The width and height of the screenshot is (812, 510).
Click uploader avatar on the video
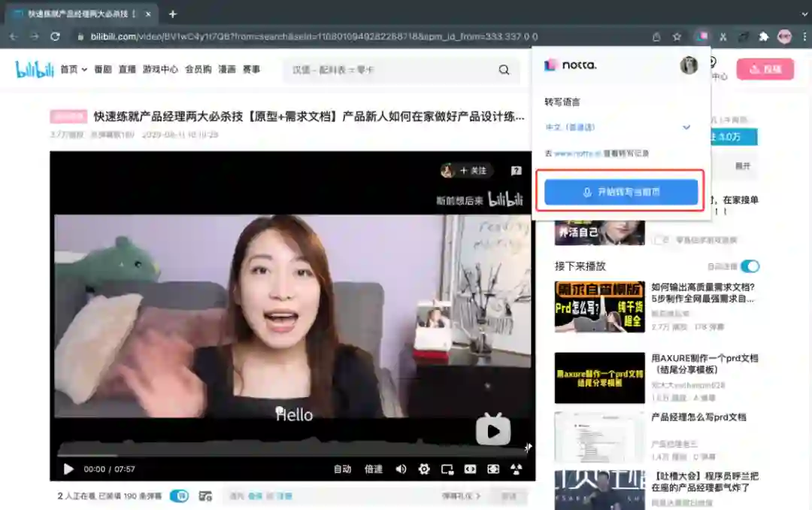447,171
